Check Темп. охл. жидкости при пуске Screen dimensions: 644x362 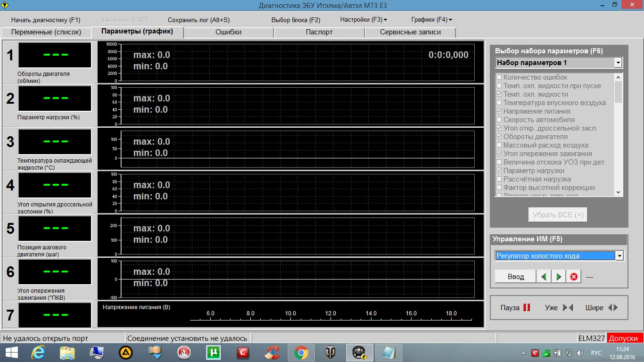499,86
